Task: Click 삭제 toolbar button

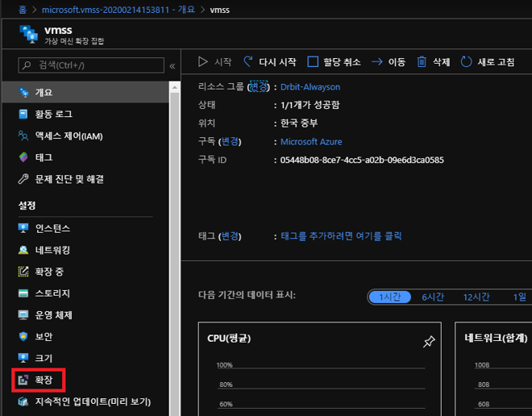Action: click(434, 62)
